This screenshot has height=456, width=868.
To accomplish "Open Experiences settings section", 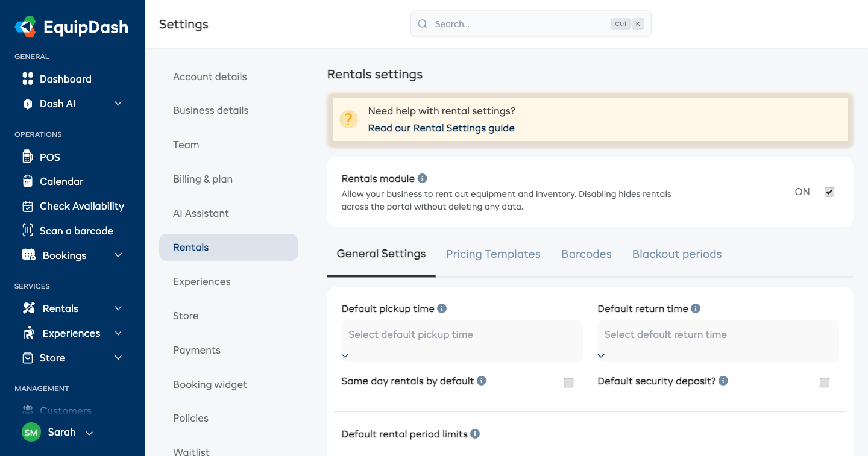I will click(201, 281).
